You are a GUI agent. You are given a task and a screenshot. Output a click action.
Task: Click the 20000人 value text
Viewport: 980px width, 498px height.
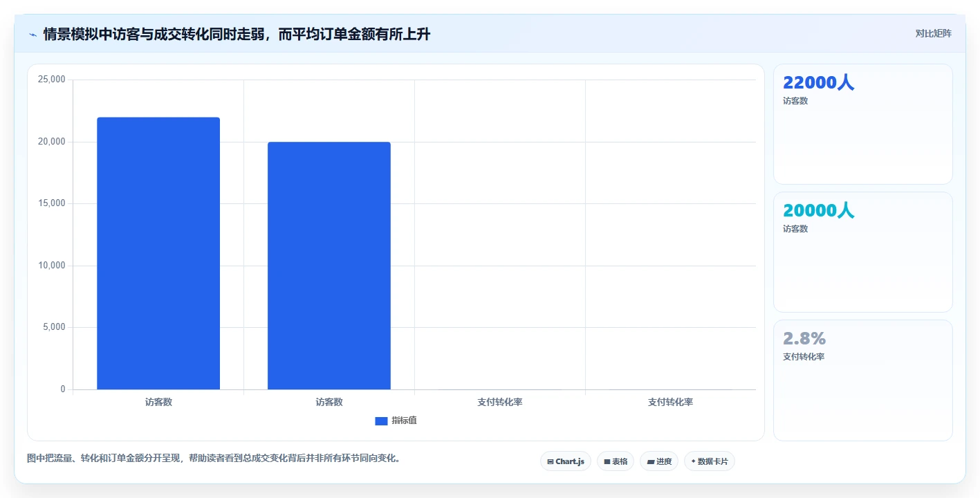[x=818, y=211]
